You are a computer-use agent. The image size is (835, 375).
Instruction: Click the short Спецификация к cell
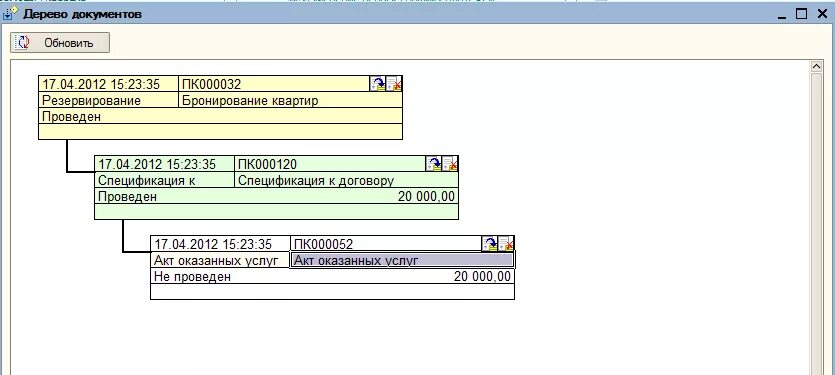(165, 180)
